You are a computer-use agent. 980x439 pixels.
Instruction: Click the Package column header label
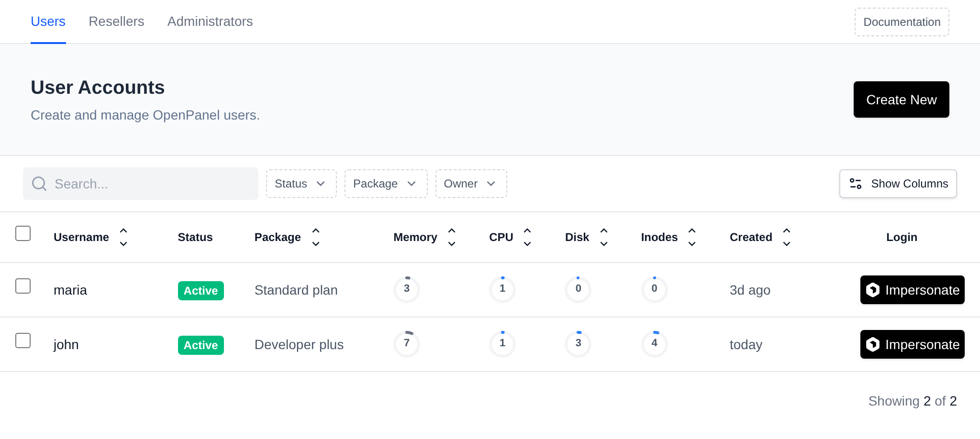pyautogui.click(x=278, y=237)
